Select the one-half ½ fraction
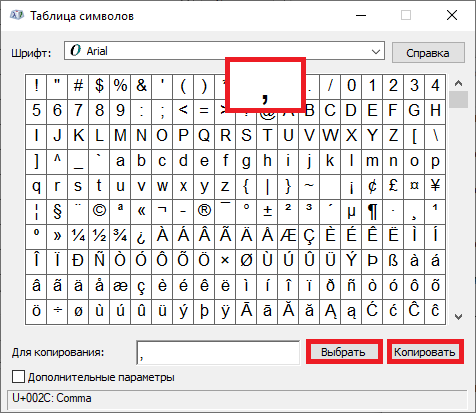Screen dimensions: 476x413 [99, 237]
